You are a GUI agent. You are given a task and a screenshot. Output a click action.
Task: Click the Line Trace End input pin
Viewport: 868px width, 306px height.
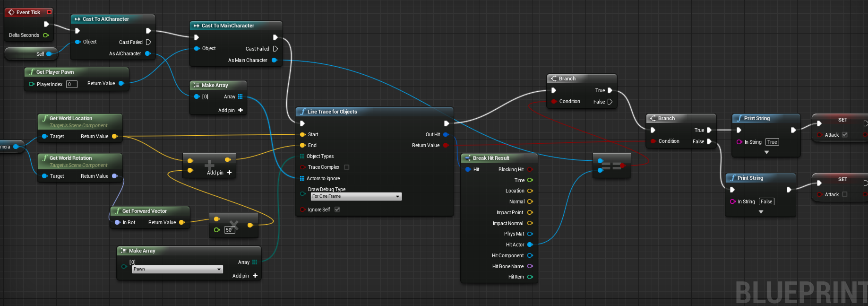tap(302, 145)
